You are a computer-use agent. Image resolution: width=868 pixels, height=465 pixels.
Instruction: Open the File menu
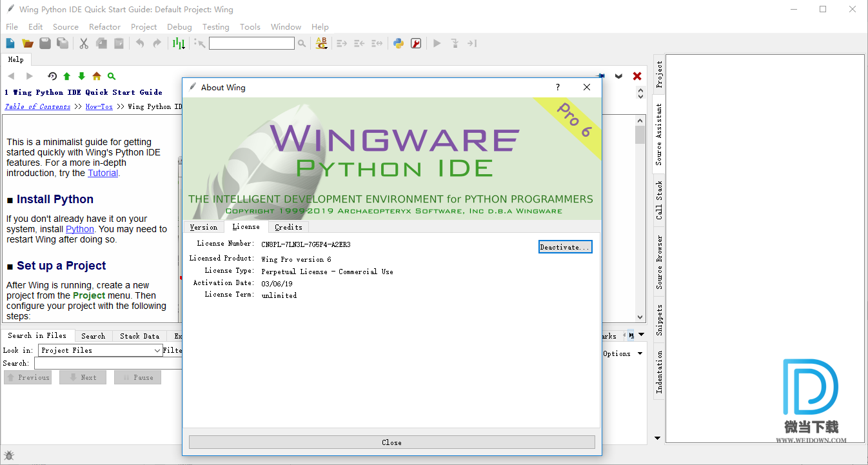point(12,26)
